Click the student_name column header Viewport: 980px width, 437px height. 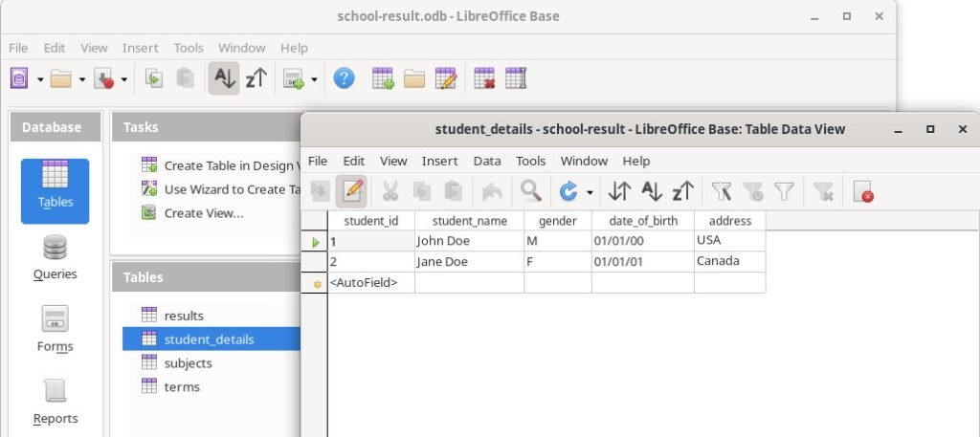click(469, 220)
